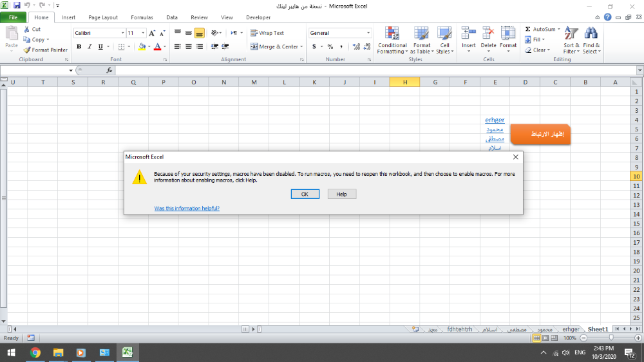
Task: Open the font name Calibri dropdown
Action: pyautogui.click(x=122, y=33)
